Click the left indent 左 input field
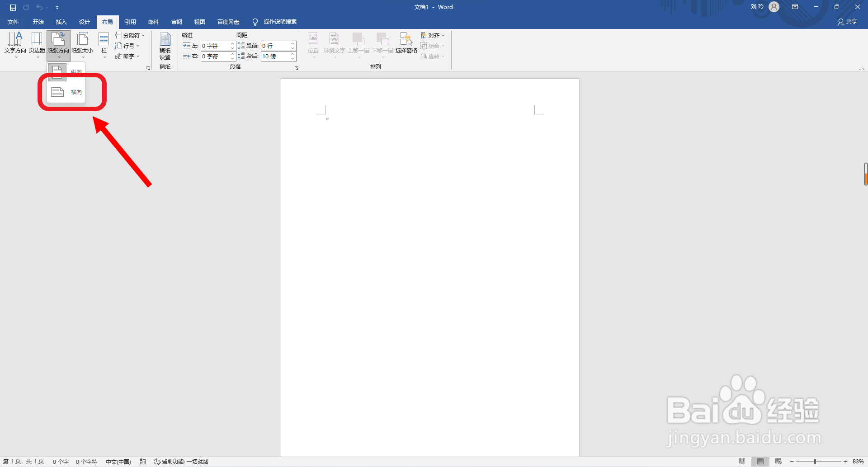Image resolution: width=868 pixels, height=467 pixels. tap(216, 46)
